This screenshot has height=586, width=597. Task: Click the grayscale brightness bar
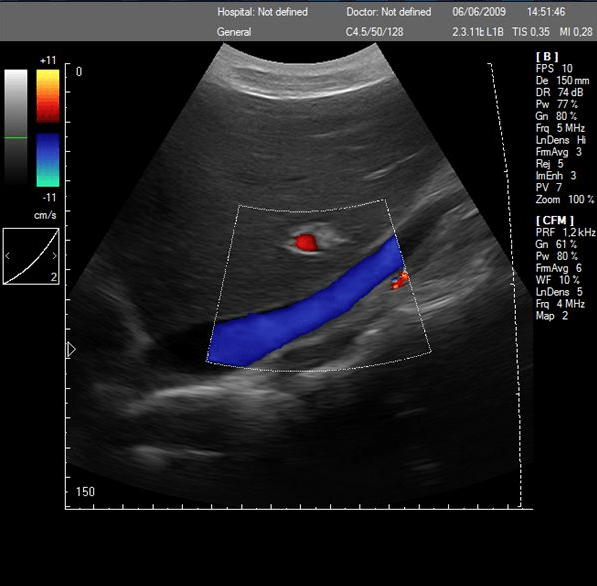pos(16,128)
